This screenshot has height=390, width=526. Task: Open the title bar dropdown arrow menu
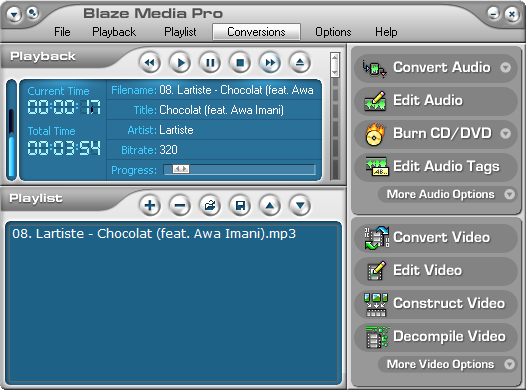pyautogui.click(x=14, y=14)
